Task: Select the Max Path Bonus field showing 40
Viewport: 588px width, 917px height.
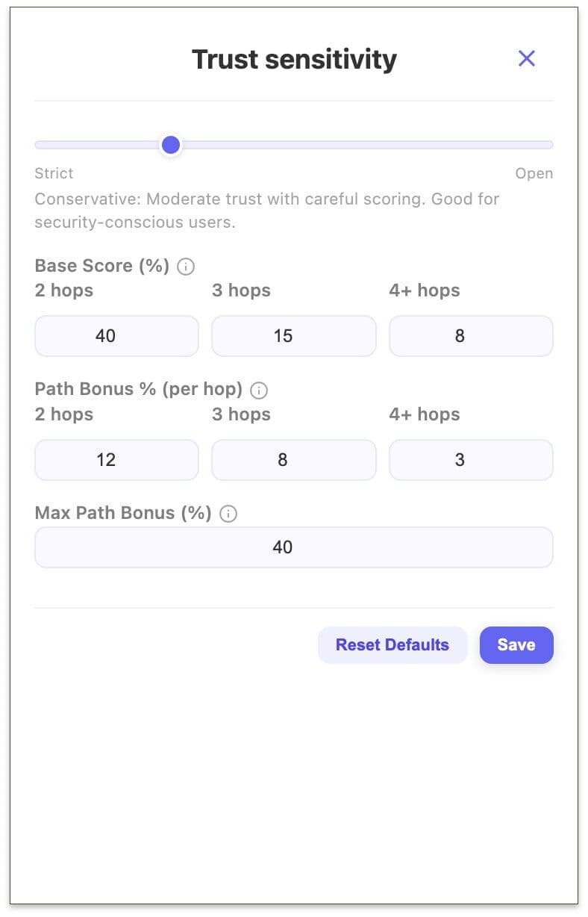Action: (293, 547)
